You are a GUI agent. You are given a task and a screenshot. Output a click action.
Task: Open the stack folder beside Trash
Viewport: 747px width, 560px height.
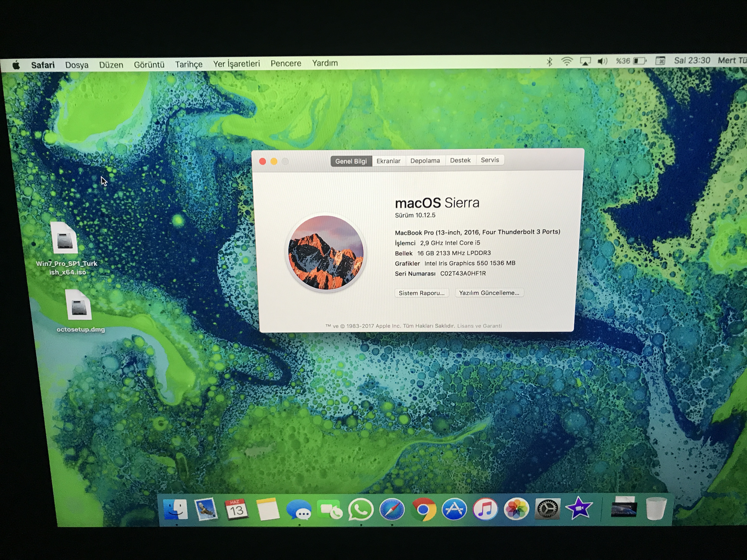point(624,507)
